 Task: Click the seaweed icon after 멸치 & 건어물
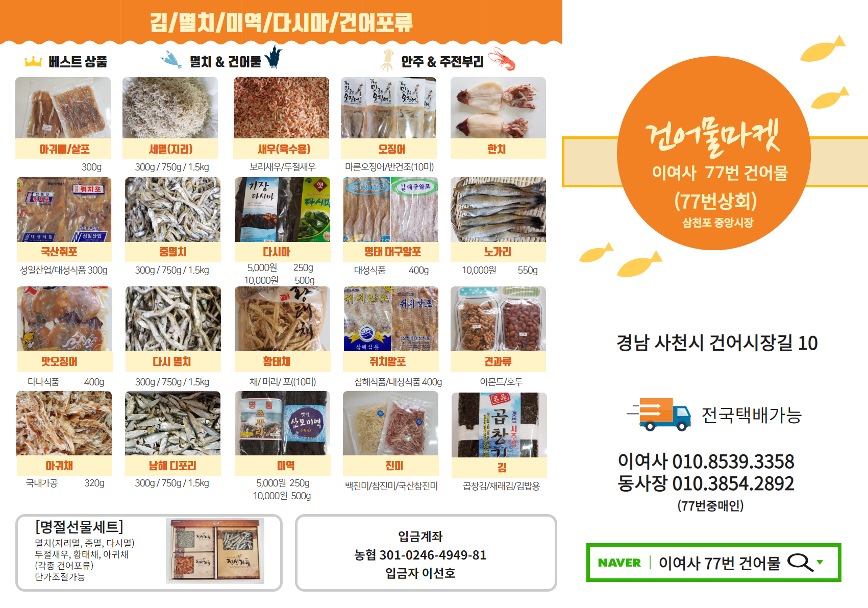274,56
